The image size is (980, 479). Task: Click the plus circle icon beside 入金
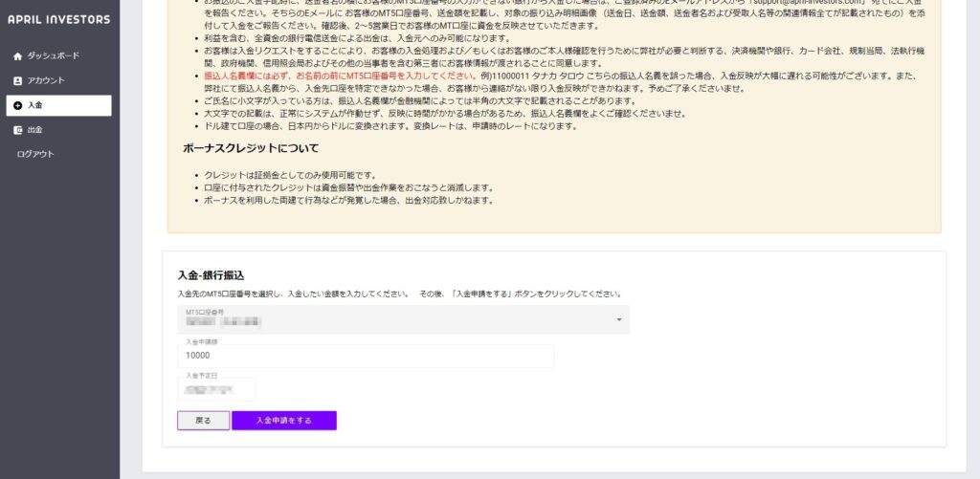point(17,105)
